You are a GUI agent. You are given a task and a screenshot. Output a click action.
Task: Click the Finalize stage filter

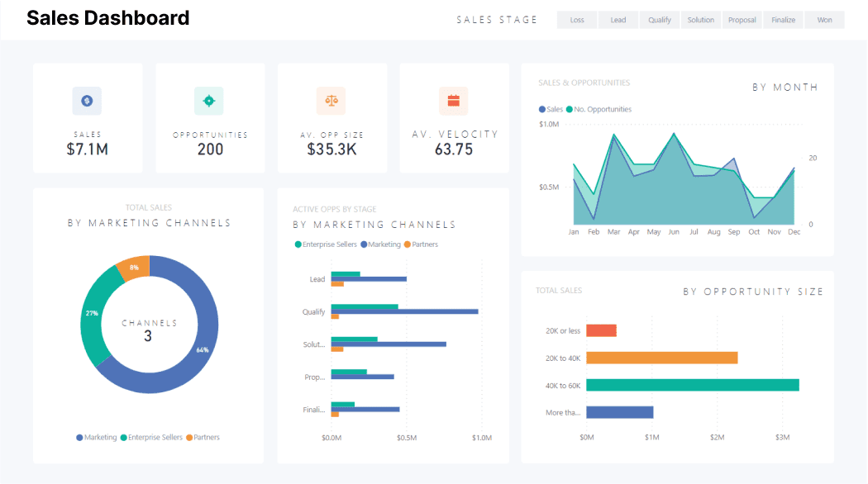(x=783, y=19)
